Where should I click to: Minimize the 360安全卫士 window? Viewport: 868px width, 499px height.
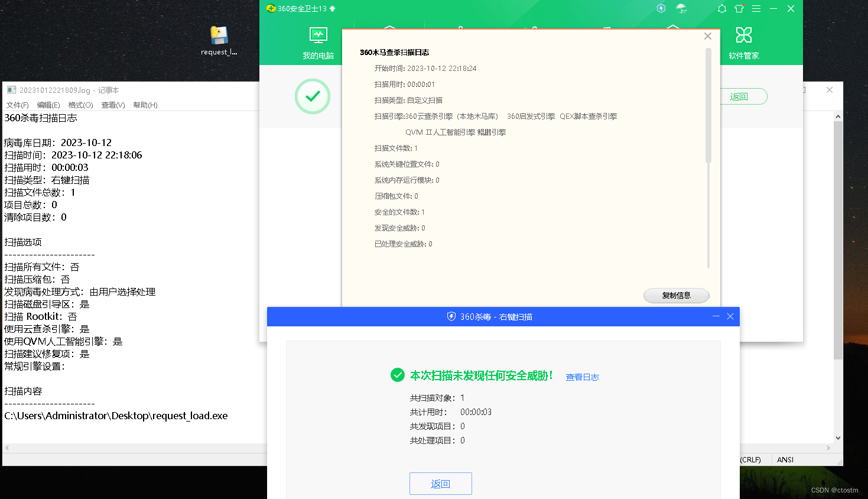pyautogui.click(x=773, y=8)
